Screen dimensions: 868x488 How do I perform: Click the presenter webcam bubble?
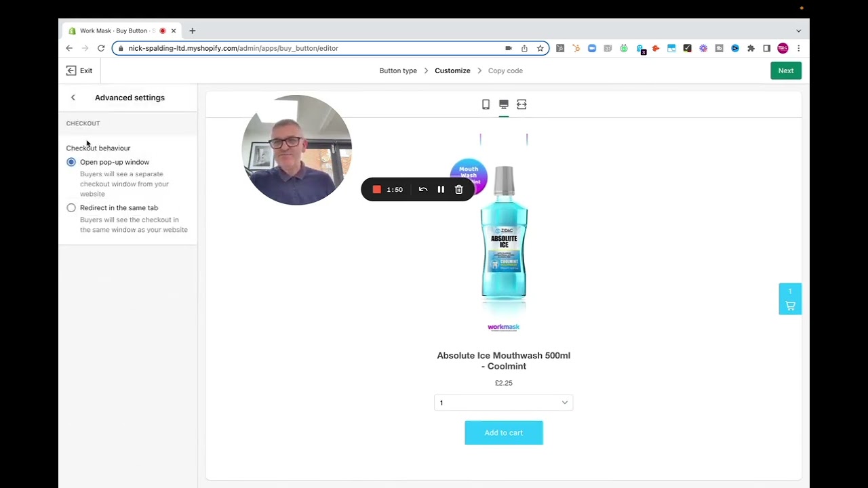pos(297,150)
